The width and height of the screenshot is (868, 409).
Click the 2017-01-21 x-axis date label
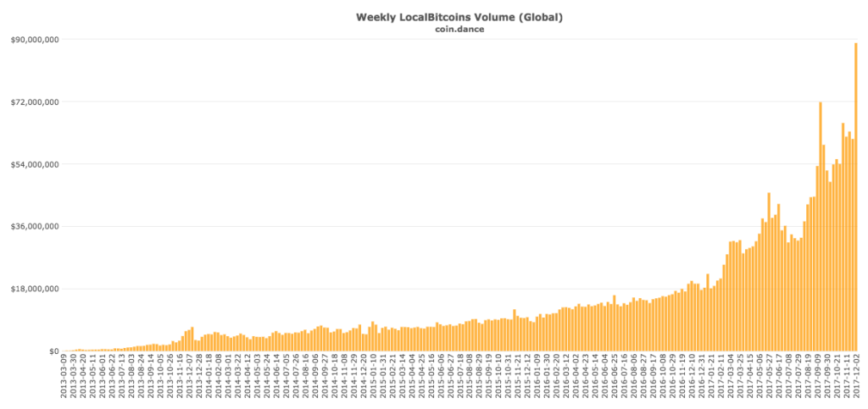tap(710, 378)
